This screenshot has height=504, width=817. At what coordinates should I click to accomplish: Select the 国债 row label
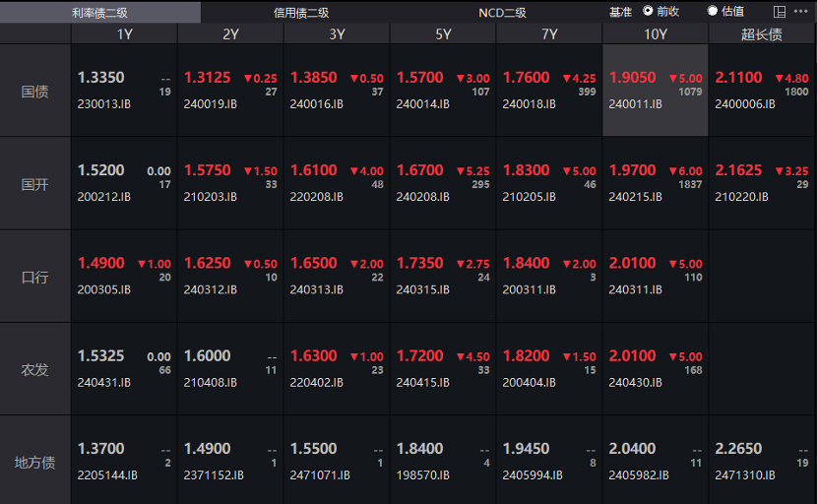pyautogui.click(x=35, y=91)
